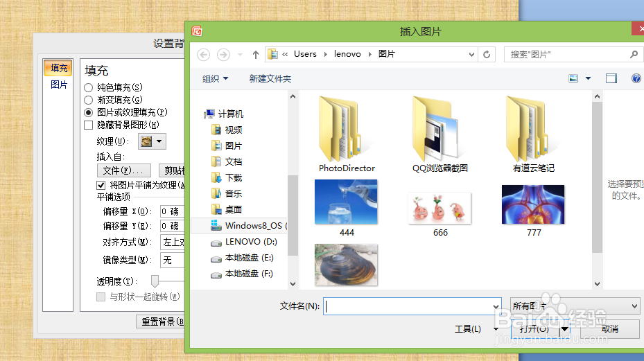Go up one folder level
Screen dimensions: 644x361
pos(256,55)
